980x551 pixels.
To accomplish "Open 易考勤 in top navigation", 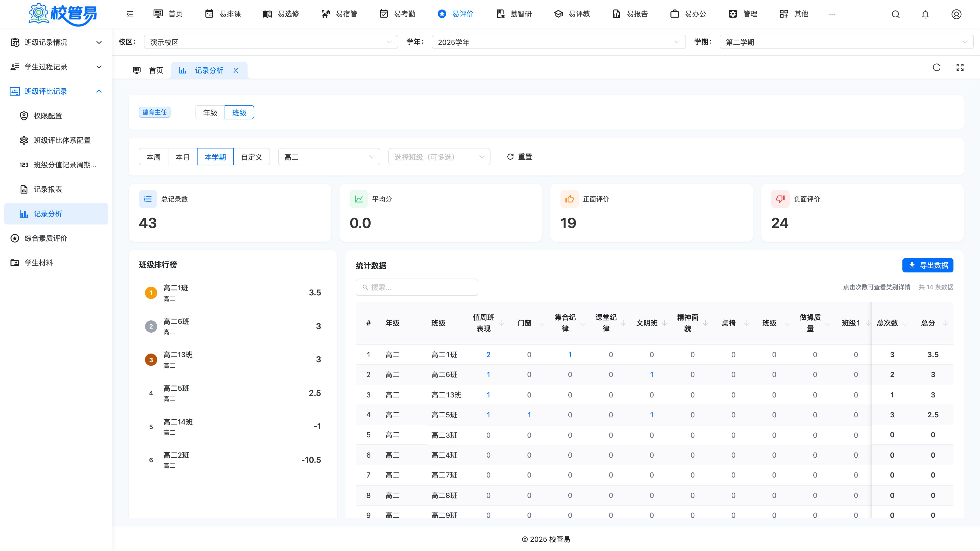I will coord(398,14).
